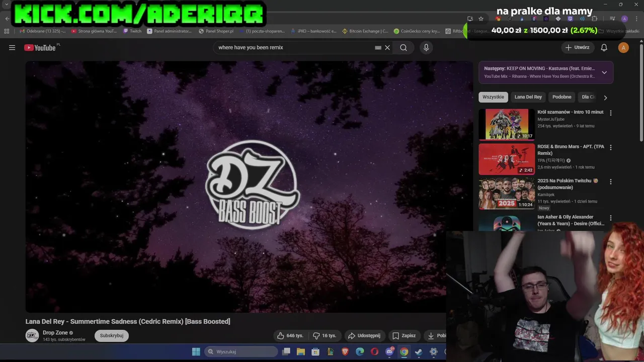Open the CoinGecko ceny krypto bookmark
The image size is (644, 362).
point(417,31)
